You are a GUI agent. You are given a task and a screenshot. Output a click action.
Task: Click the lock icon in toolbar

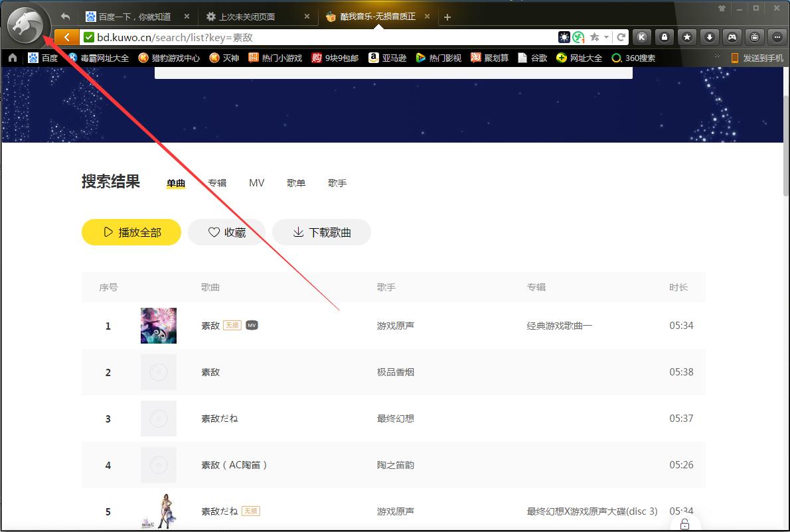click(x=664, y=37)
